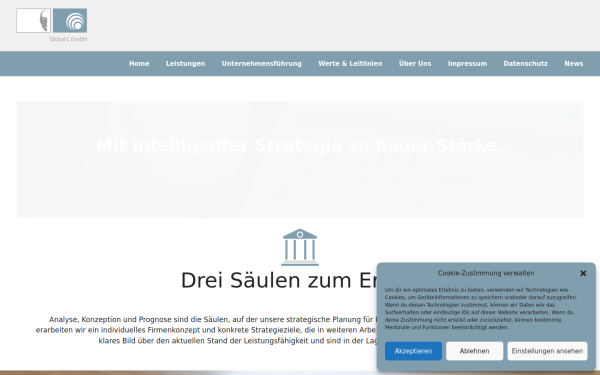Click the 'Global C GmbH' text under logo
Screen dimensions: 600x375
tap(68, 39)
